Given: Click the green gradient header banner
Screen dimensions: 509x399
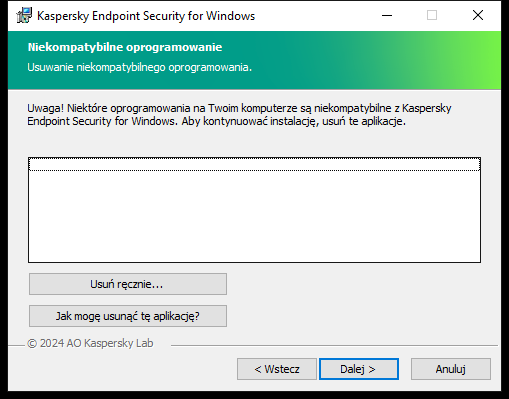Looking at the screenshot, I should [254, 60].
